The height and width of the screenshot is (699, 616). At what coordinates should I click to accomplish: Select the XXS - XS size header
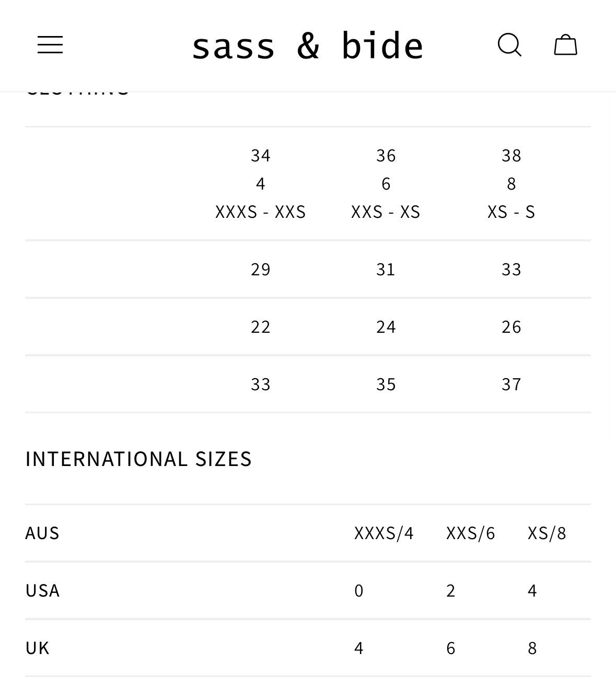386,212
